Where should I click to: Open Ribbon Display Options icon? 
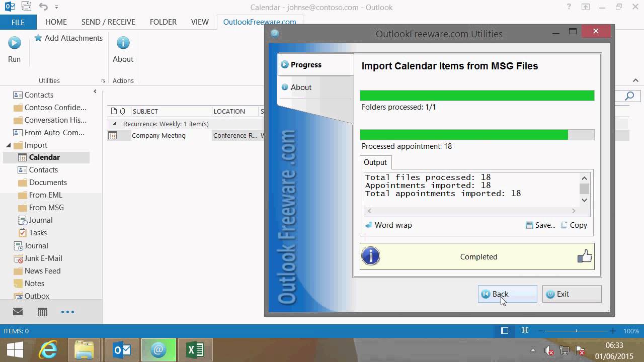586,7
